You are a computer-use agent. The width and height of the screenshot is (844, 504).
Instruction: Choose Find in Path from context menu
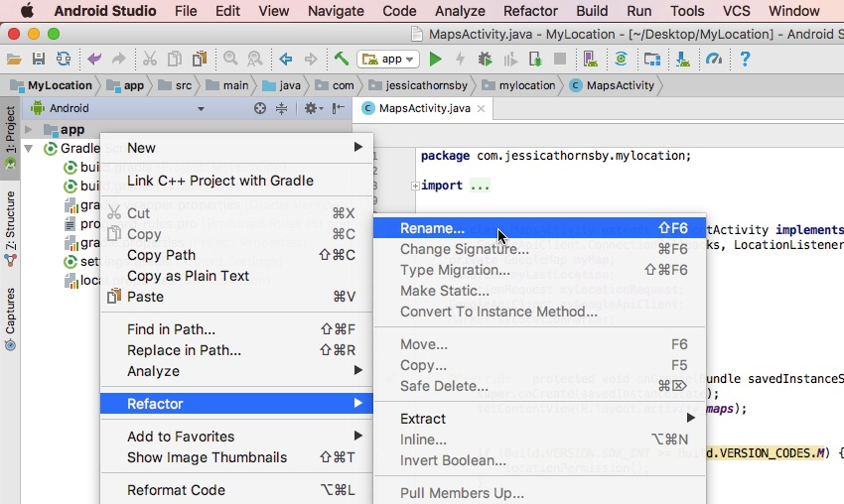pyautogui.click(x=171, y=329)
